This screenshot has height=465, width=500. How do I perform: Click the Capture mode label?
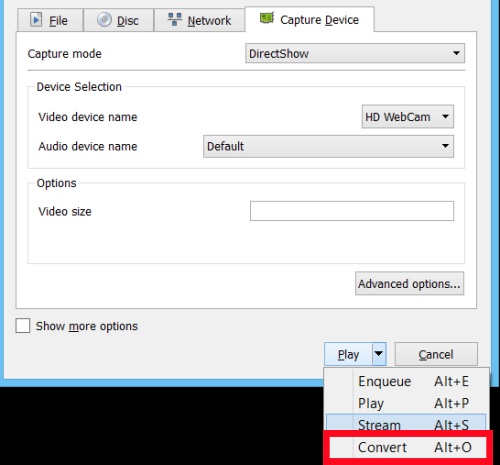coord(65,54)
